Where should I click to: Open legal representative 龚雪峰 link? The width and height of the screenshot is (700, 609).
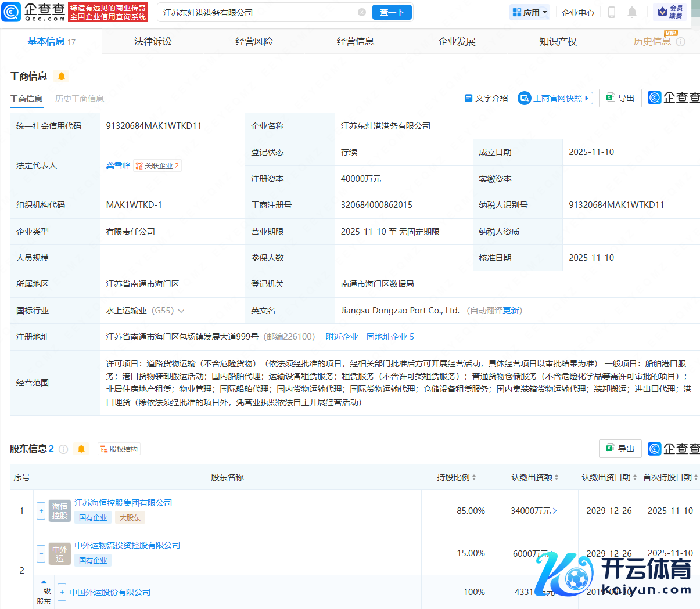pyautogui.click(x=118, y=165)
